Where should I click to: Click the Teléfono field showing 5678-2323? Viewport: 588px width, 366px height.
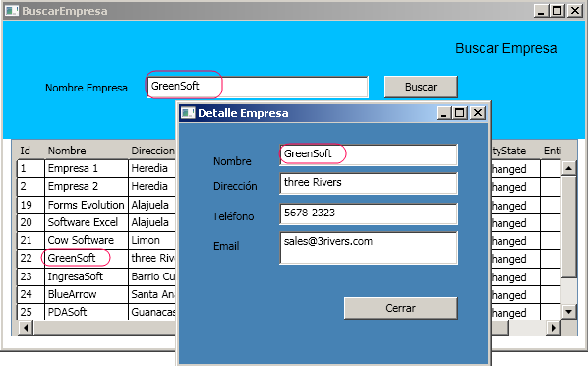369,213
